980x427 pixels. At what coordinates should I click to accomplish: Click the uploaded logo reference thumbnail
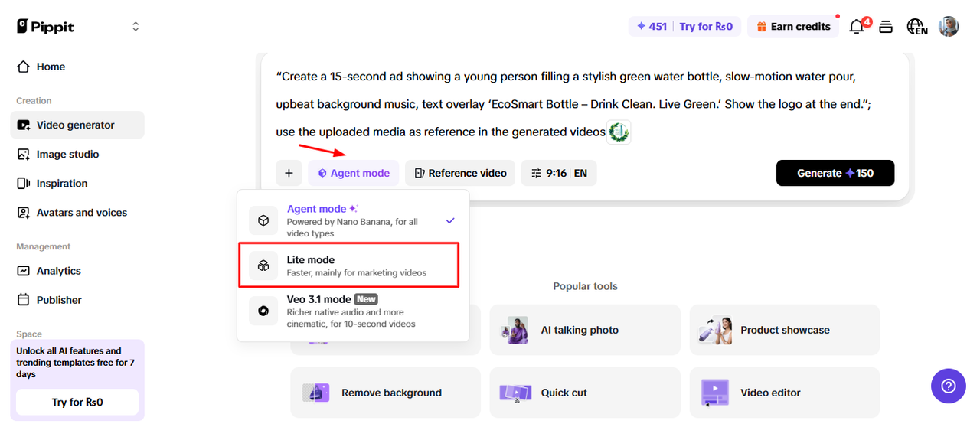[x=618, y=132]
